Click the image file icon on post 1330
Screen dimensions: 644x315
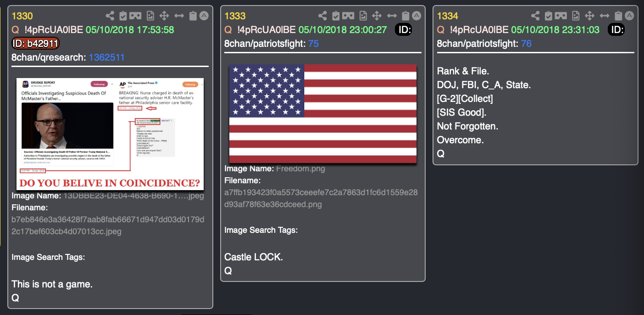pyautogui.click(x=150, y=16)
